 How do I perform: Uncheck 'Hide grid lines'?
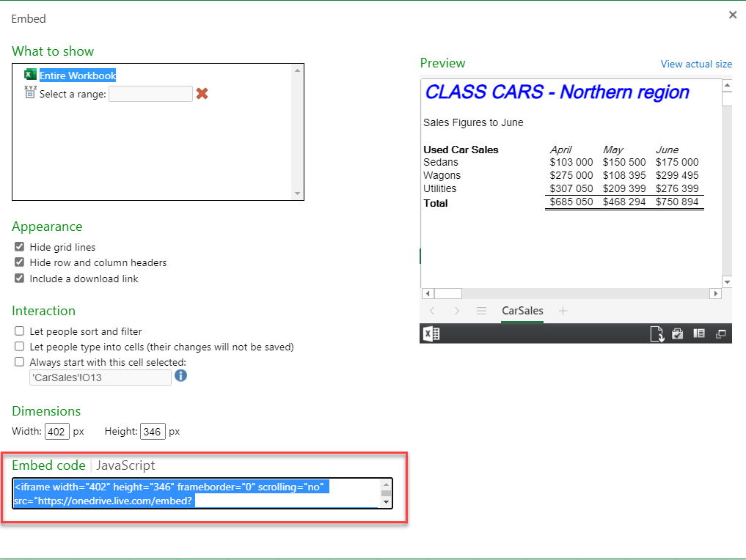(18, 247)
